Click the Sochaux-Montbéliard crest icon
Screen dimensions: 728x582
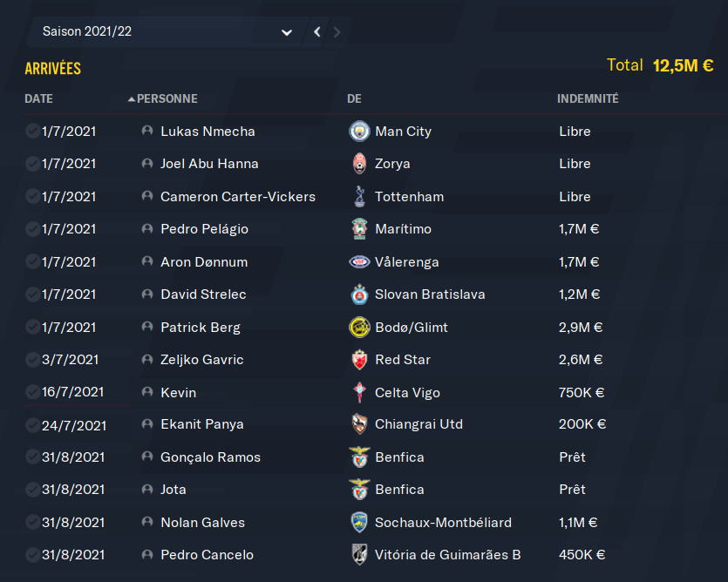pyautogui.click(x=358, y=523)
